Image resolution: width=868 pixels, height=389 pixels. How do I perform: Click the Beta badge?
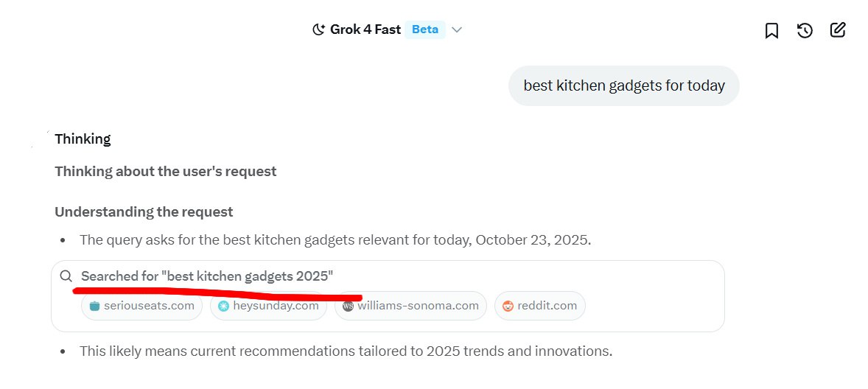425,30
